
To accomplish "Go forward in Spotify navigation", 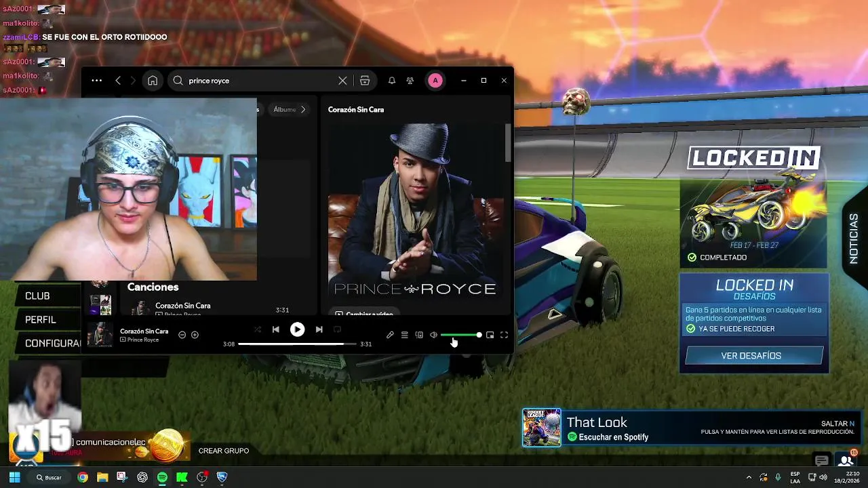I will coord(133,81).
